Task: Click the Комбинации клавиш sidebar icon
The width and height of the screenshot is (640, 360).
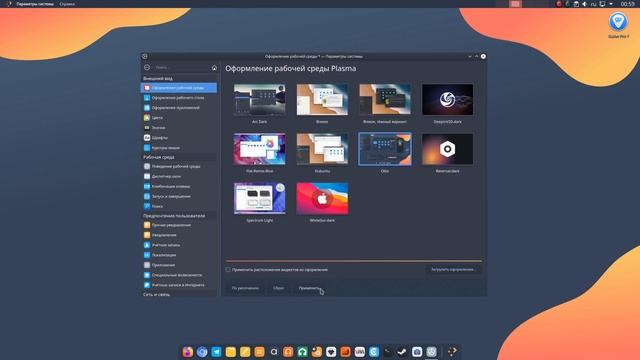Action: point(147,187)
